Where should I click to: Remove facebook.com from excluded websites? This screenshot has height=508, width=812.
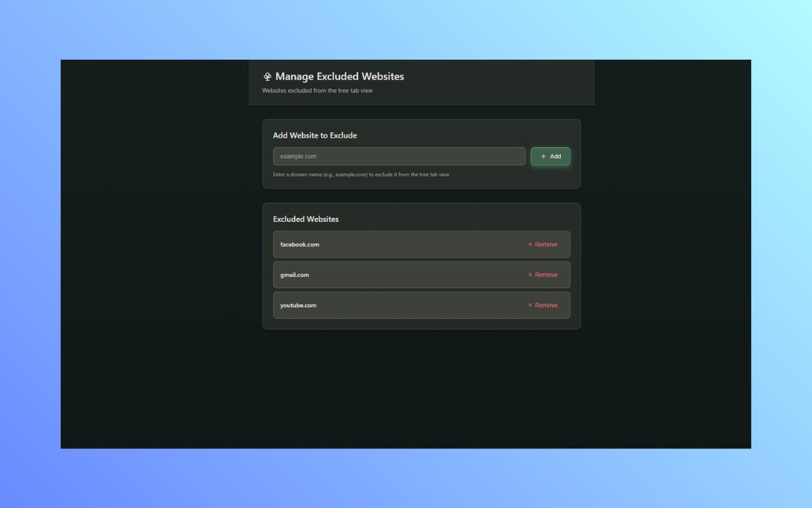click(x=543, y=244)
